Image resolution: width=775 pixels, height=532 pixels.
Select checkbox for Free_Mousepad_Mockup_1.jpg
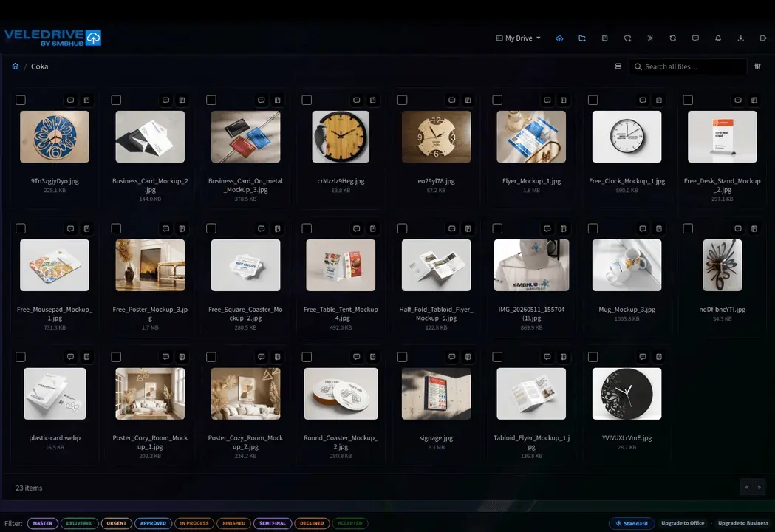tap(21, 228)
